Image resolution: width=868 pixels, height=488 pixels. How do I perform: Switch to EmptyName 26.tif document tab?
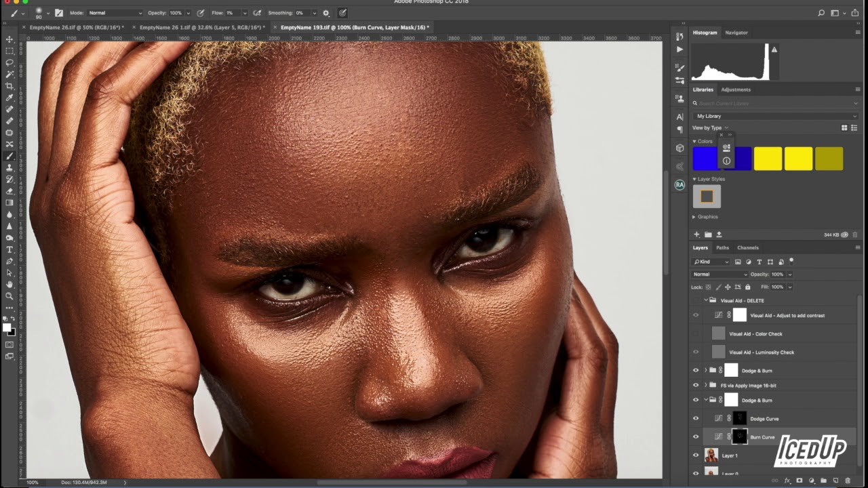(77, 27)
